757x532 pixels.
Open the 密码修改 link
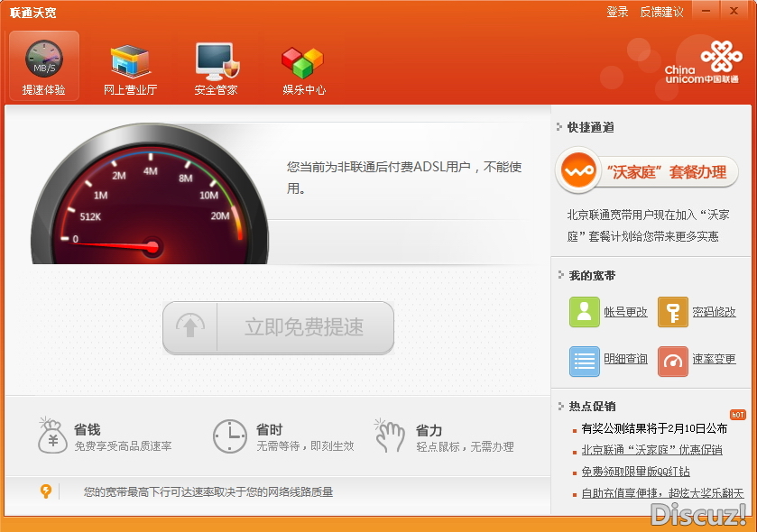(714, 312)
